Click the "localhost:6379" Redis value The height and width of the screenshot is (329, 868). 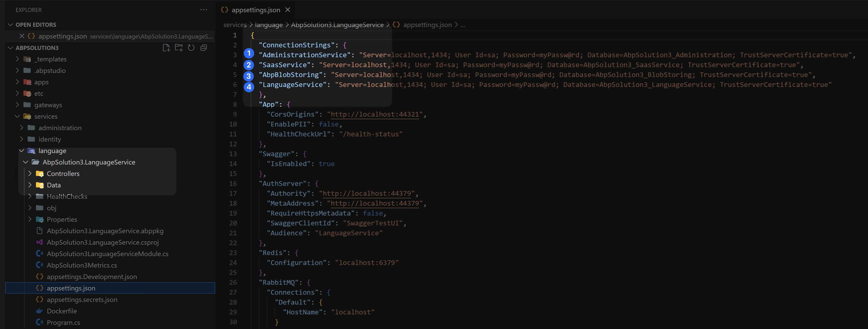[367, 263]
